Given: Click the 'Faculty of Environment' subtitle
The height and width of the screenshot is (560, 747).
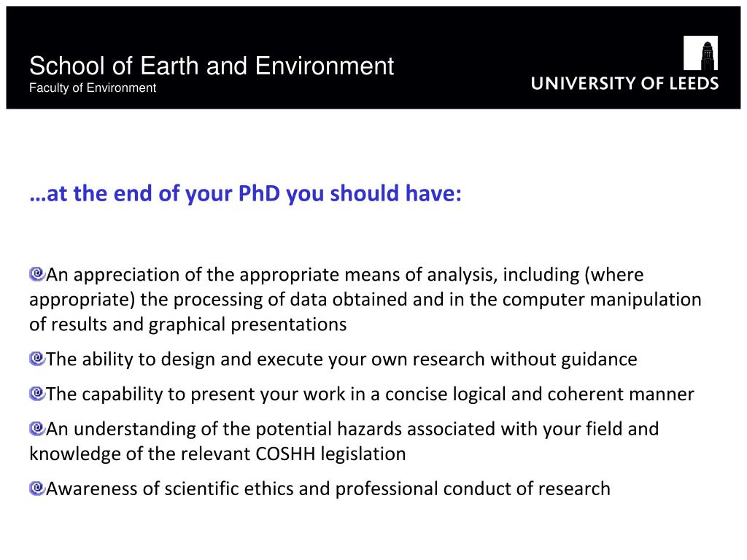Looking at the screenshot, I should [x=93, y=88].
